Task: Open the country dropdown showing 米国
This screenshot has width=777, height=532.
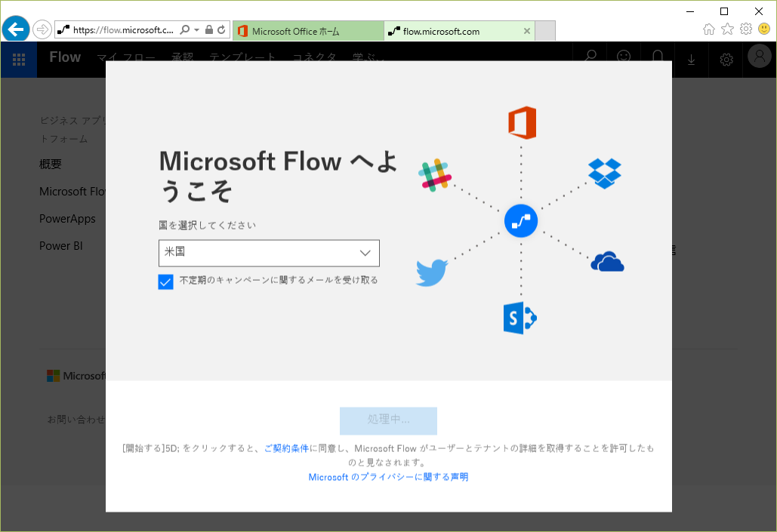Action: pyautogui.click(x=269, y=253)
